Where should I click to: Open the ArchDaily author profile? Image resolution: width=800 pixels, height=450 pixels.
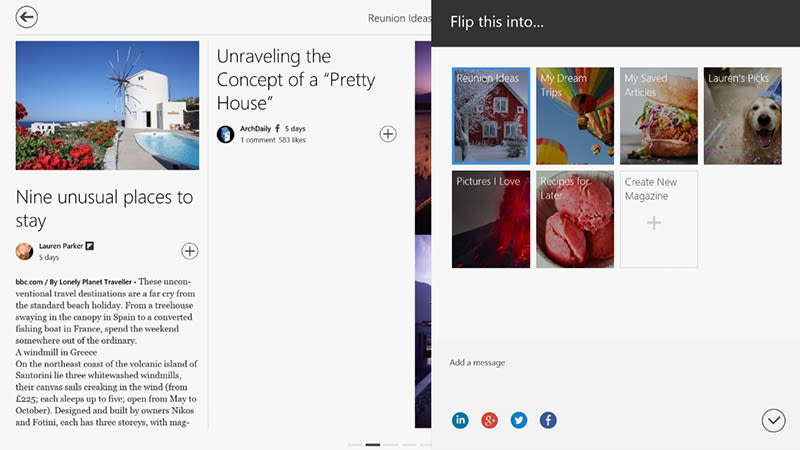256,129
